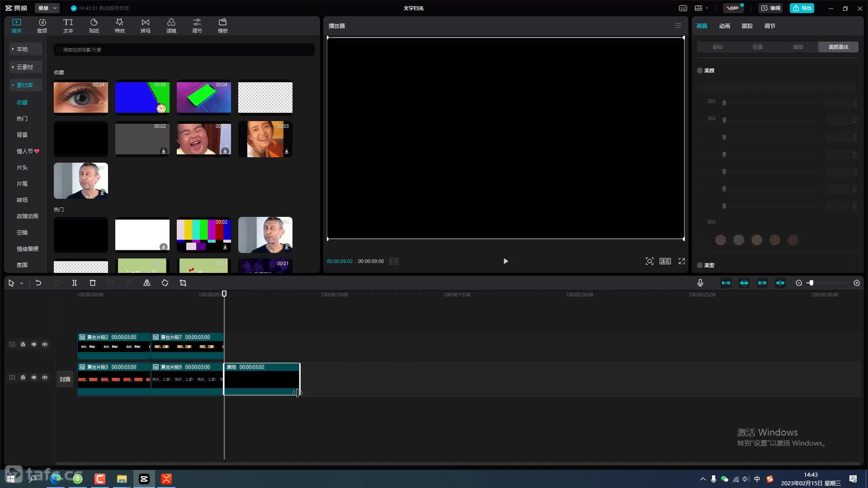This screenshot has height=488, width=868.
Task: Open the 背景 category in sidebar
Action: pos(22,135)
